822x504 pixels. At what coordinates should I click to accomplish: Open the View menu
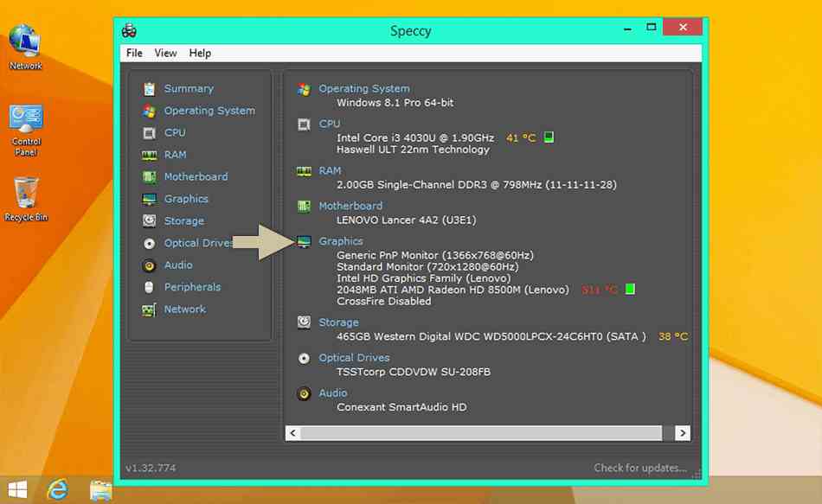tap(165, 54)
